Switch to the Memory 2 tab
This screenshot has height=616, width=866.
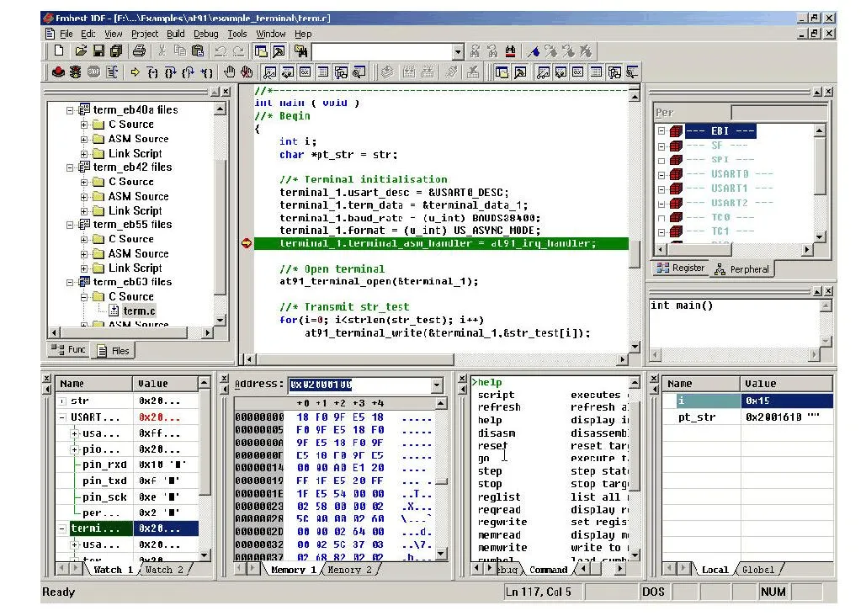[x=349, y=570]
